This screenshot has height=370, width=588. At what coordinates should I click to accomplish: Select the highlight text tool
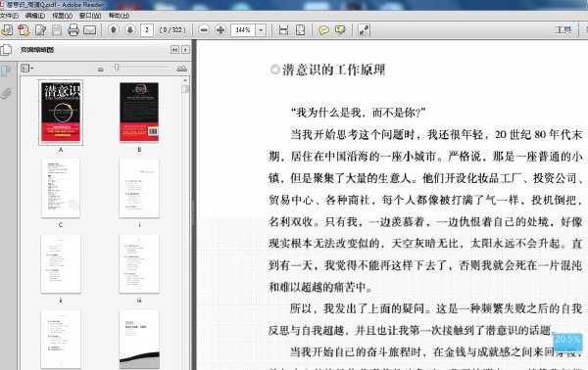pos(340,30)
